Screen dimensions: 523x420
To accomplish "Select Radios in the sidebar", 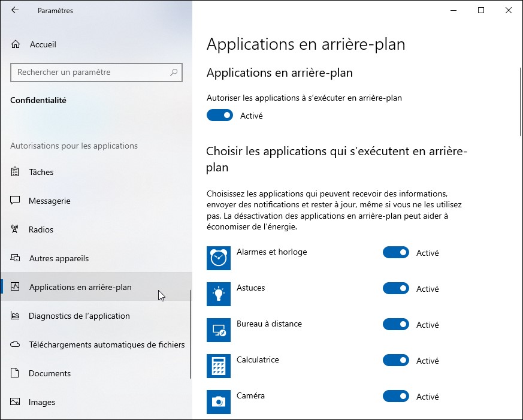I will coord(41,229).
